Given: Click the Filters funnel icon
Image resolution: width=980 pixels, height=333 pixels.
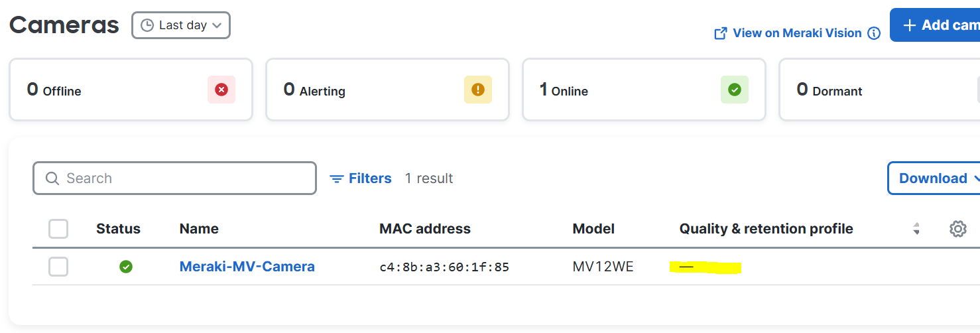Looking at the screenshot, I should coord(337,178).
